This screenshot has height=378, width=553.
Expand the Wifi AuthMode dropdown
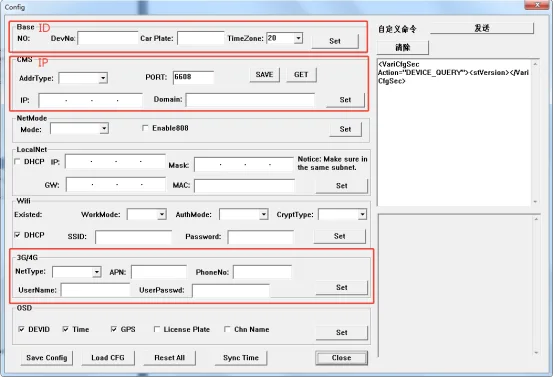click(263, 214)
